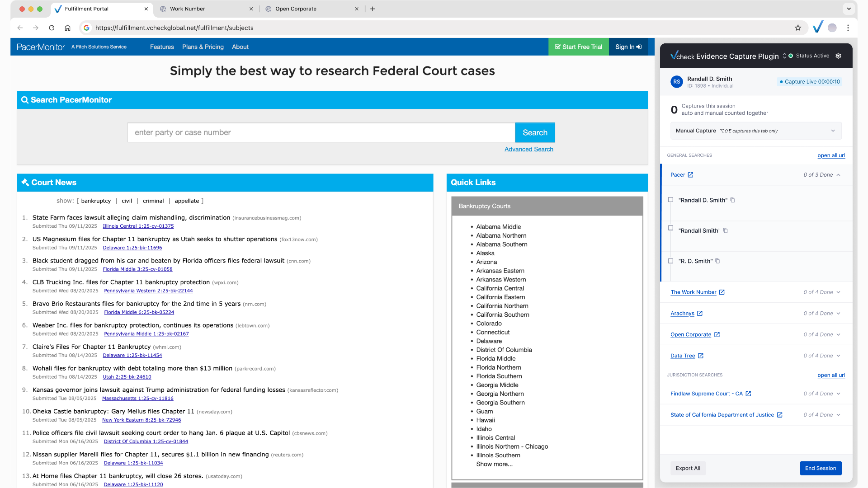Click copy icon next to "Randall D. Smith"
This screenshot has width=868, height=488.
pos(732,200)
